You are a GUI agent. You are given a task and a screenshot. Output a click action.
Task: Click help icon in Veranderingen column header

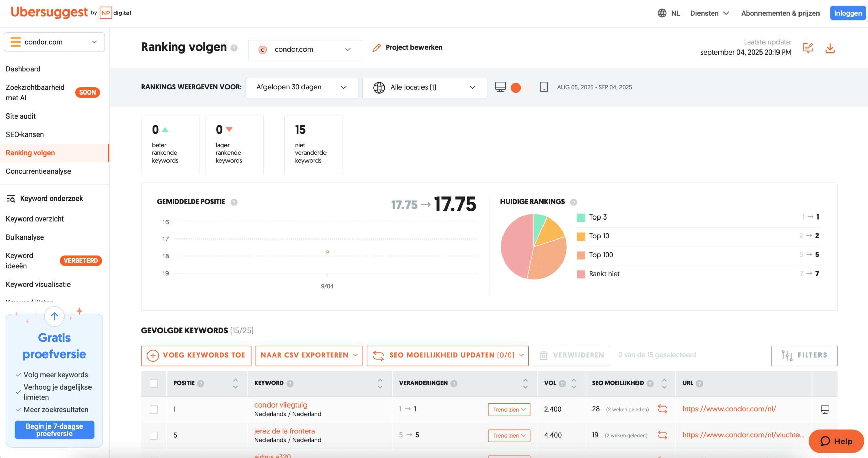click(454, 383)
